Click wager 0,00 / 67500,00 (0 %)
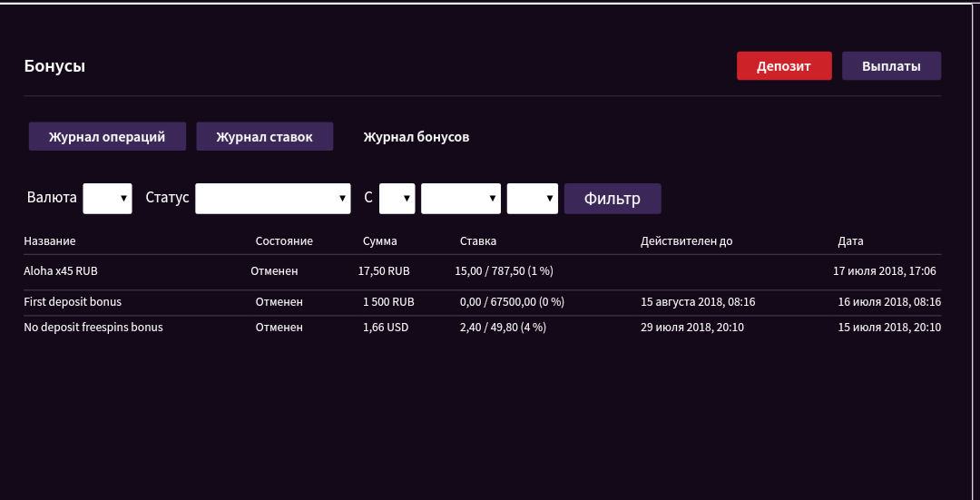The width and height of the screenshot is (980, 500). [512, 302]
